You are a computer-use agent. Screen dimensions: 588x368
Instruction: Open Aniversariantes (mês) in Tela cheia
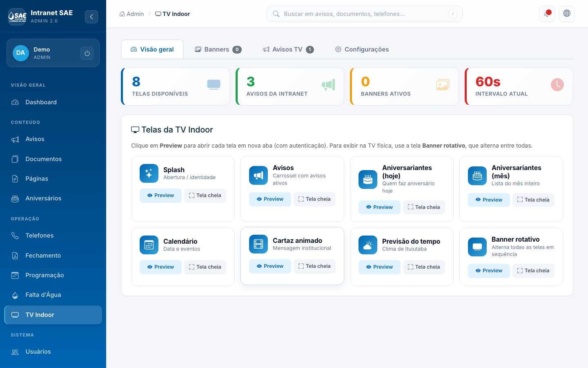tap(533, 200)
